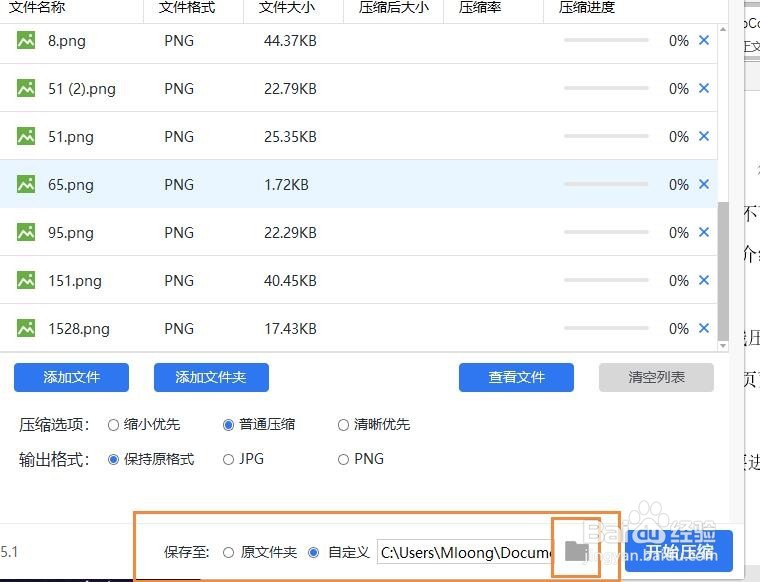Click the 17.43KB size value

point(290,329)
